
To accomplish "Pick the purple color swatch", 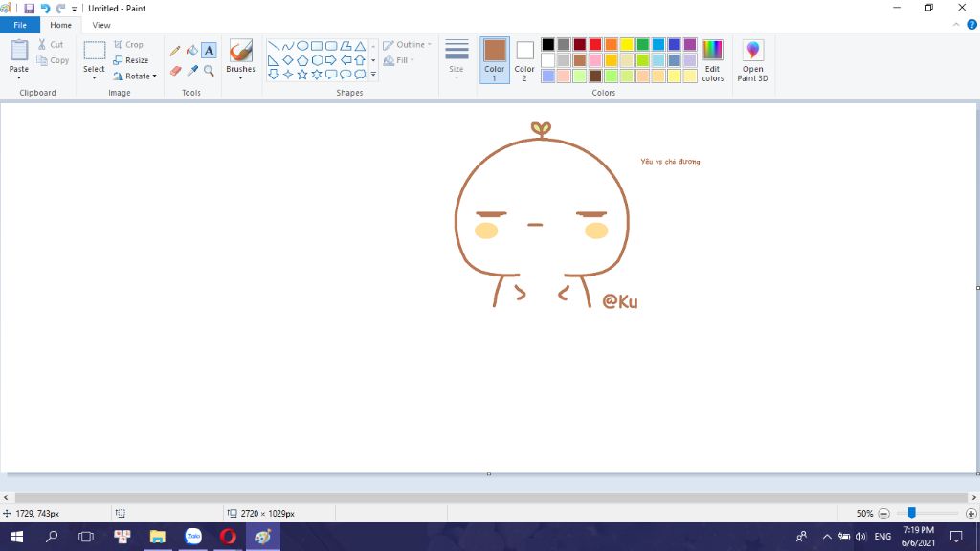I will [x=690, y=44].
